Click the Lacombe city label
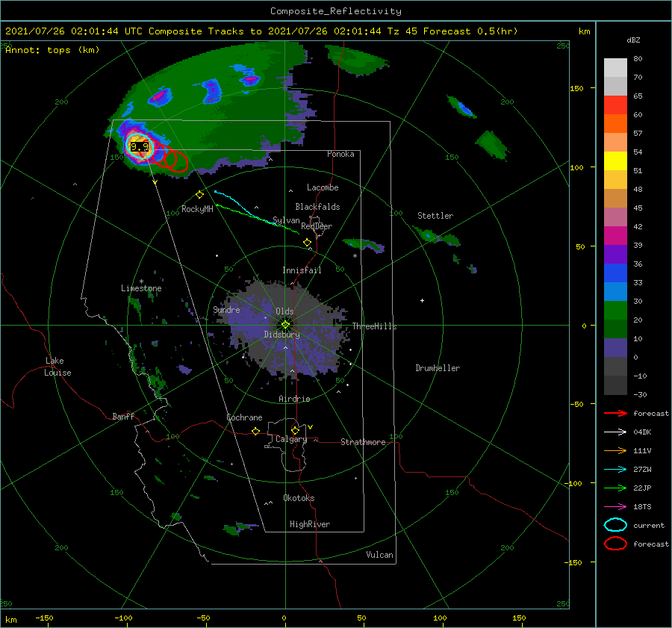The width and height of the screenshot is (672, 628). click(x=323, y=187)
